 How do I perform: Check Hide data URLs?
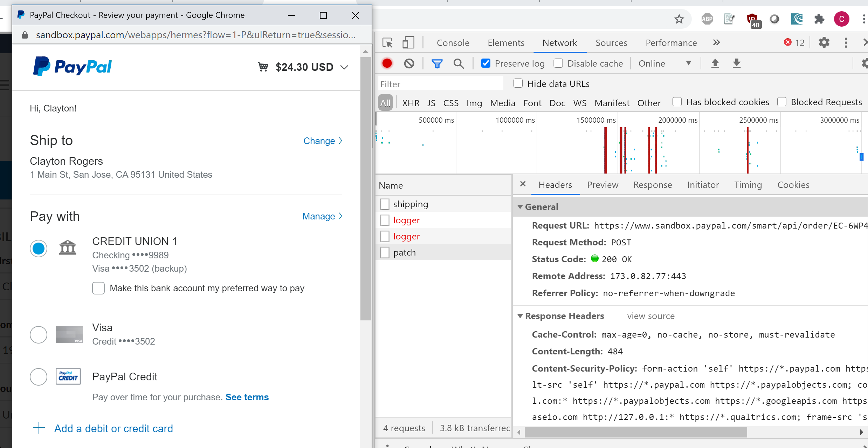click(x=518, y=83)
